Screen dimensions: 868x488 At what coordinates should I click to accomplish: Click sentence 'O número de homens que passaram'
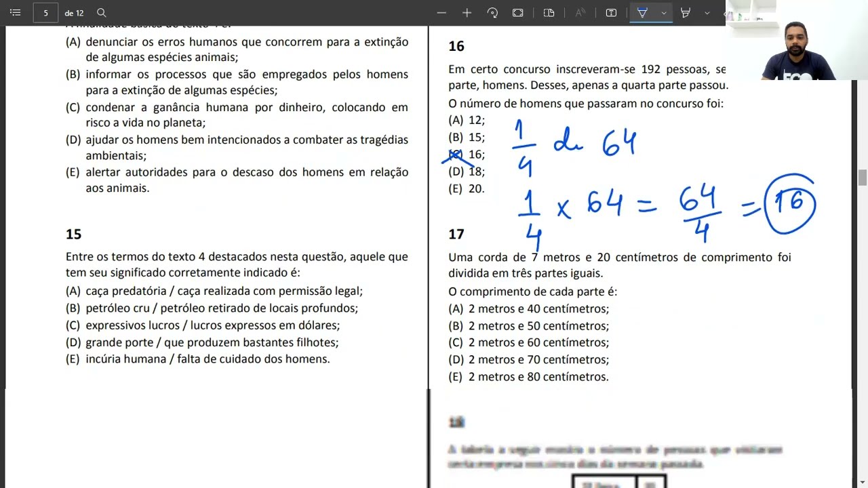pyautogui.click(x=586, y=103)
